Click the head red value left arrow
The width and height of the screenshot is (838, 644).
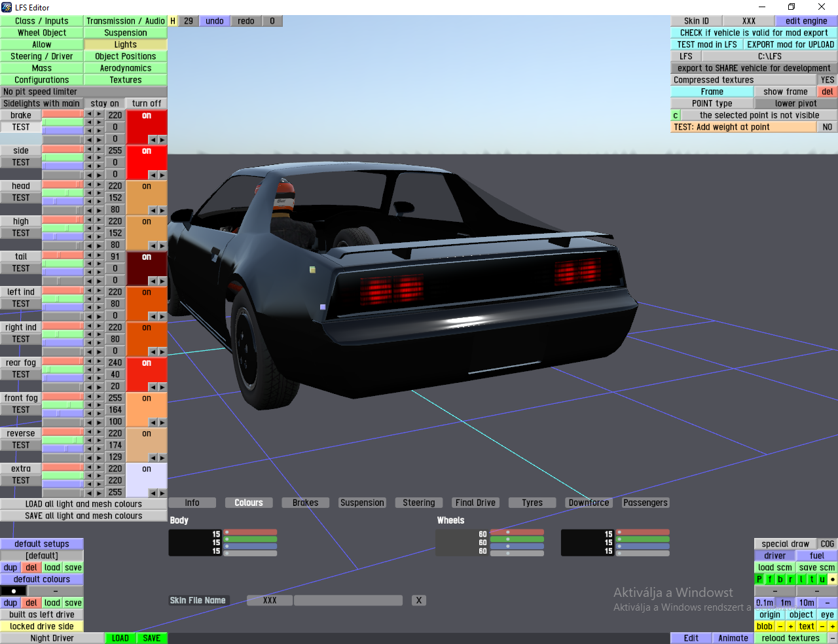[x=89, y=185]
